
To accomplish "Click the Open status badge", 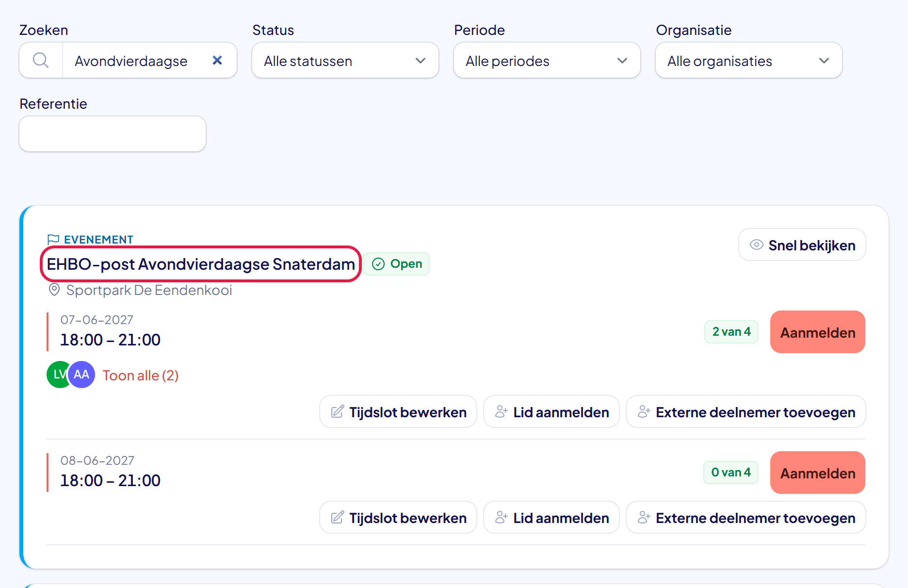I will point(397,264).
